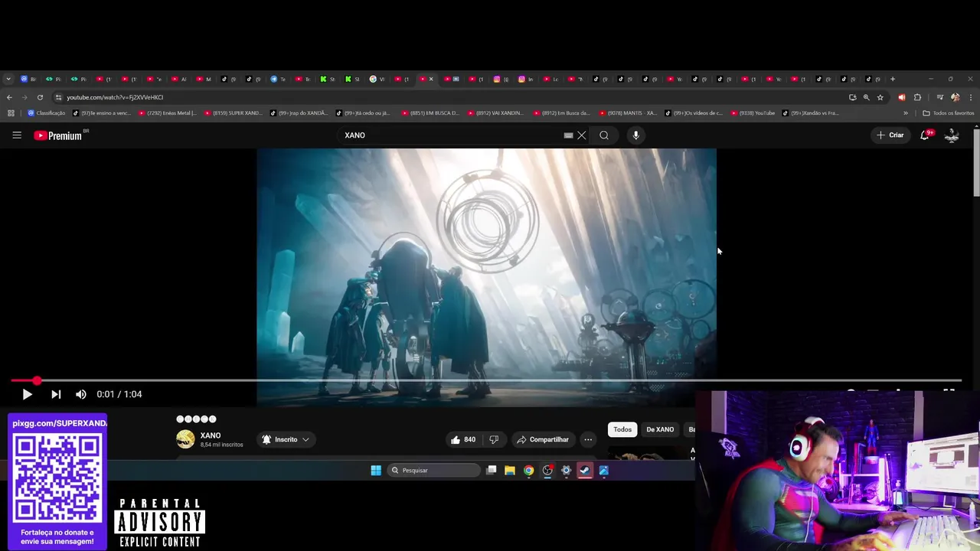Viewport: 980px width, 551px height.
Task: Go back in browser history
Action: point(9,97)
